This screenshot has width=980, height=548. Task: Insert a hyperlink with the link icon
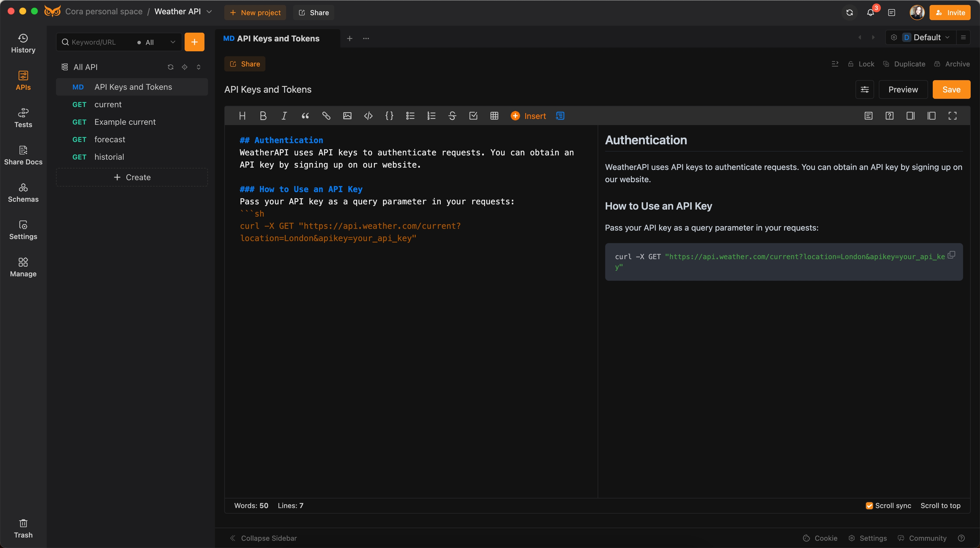(x=326, y=116)
